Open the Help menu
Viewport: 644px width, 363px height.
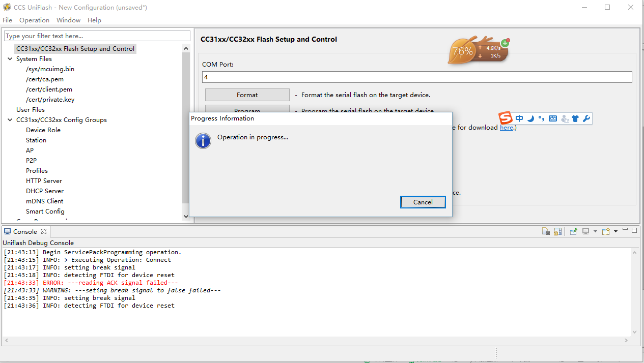point(94,20)
